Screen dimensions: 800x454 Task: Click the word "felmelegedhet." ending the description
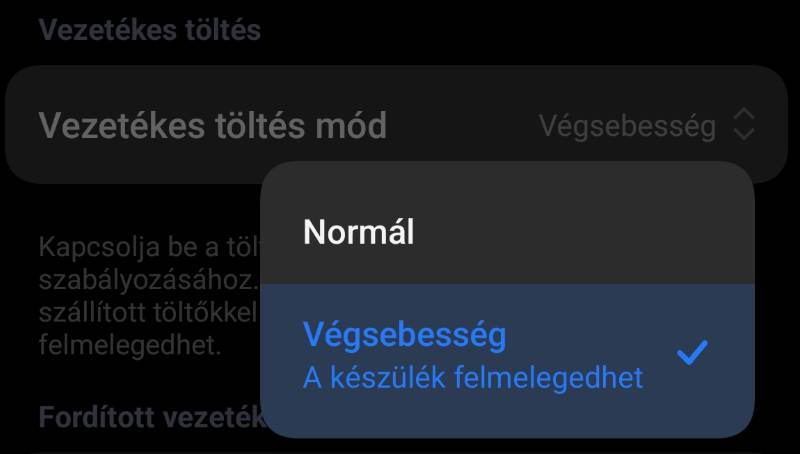pyautogui.click(x=130, y=346)
